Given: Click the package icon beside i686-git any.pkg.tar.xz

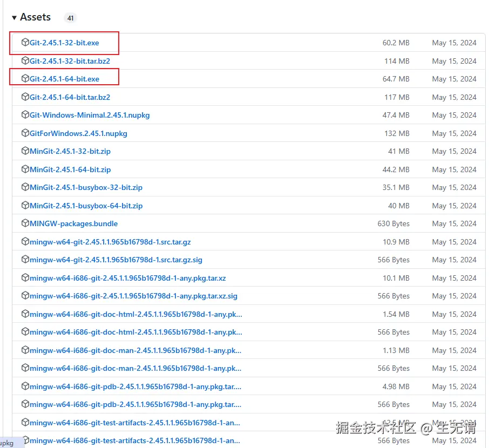Looking at the screenshot, I should click(25, 277).
